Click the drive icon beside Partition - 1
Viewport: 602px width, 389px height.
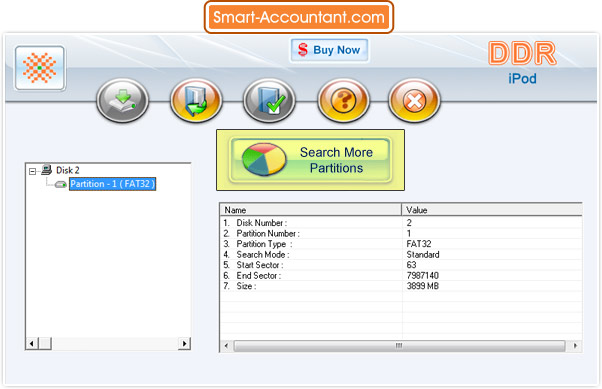60,185
